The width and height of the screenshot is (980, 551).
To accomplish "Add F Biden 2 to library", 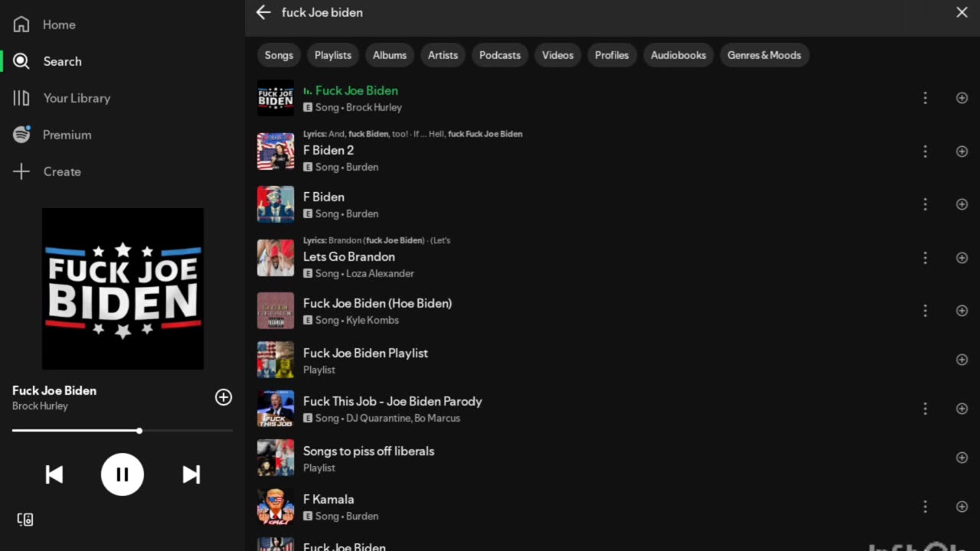I will tap(962, 152).
